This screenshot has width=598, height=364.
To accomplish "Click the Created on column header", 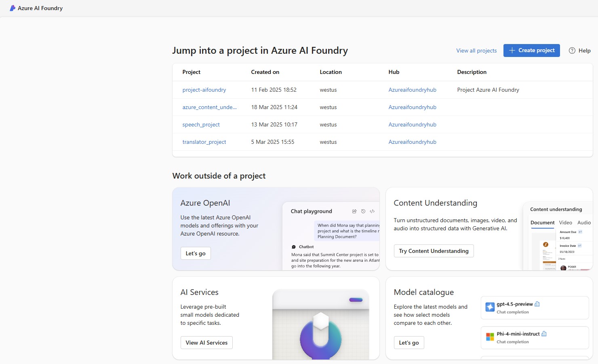I will [265, 72].
